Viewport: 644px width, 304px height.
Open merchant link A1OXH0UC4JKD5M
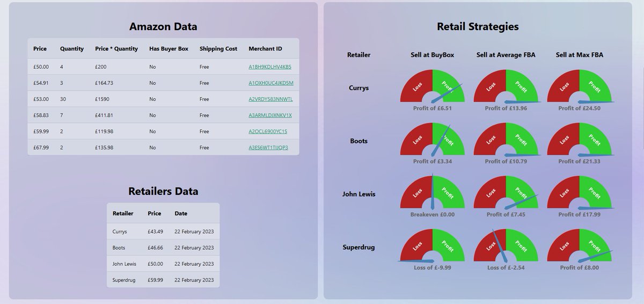click(271, 83)
